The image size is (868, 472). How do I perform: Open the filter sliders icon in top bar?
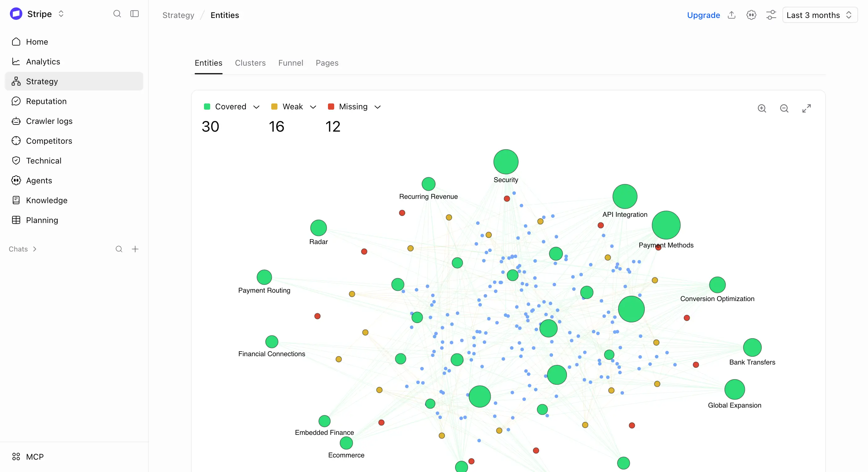pyautogui.click(x=771, y=15)
